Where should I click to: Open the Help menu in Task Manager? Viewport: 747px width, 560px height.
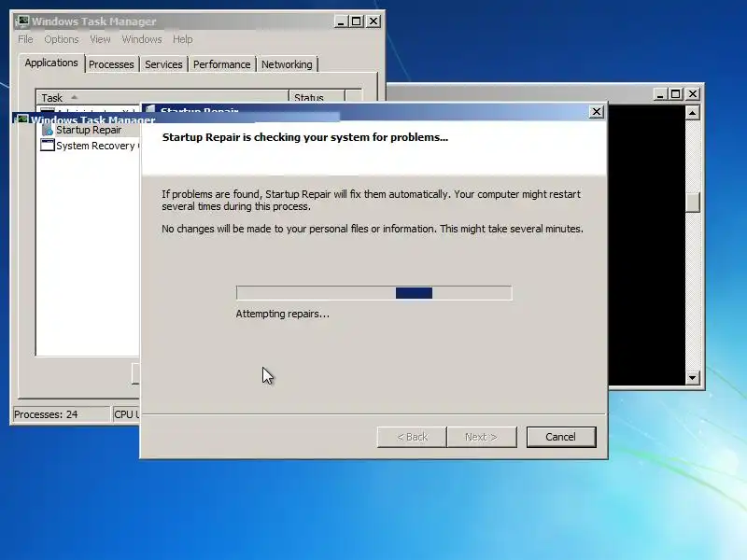(182, 39)
